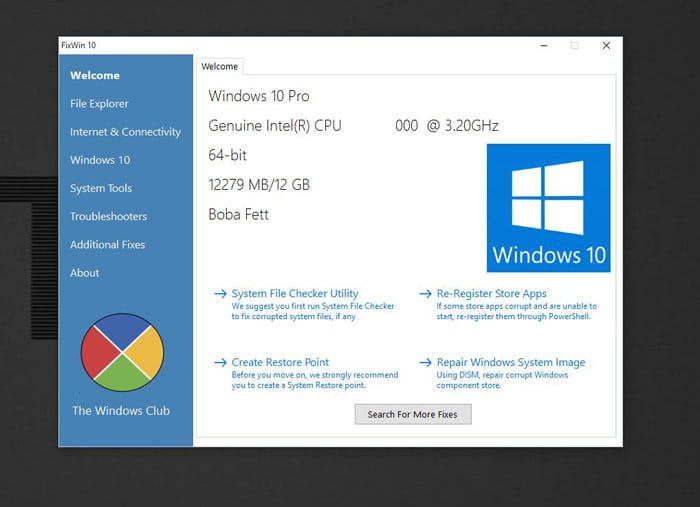Click Repair Windows System Image link

click(511, 362)
